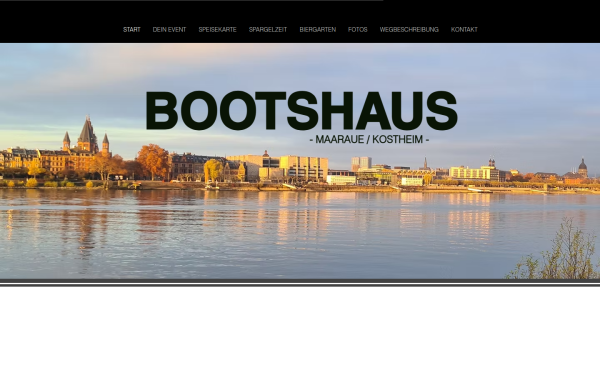
Task: Click the BOOTSHAUS headline title
Action: pyautogui.click(x=301, y=111)
